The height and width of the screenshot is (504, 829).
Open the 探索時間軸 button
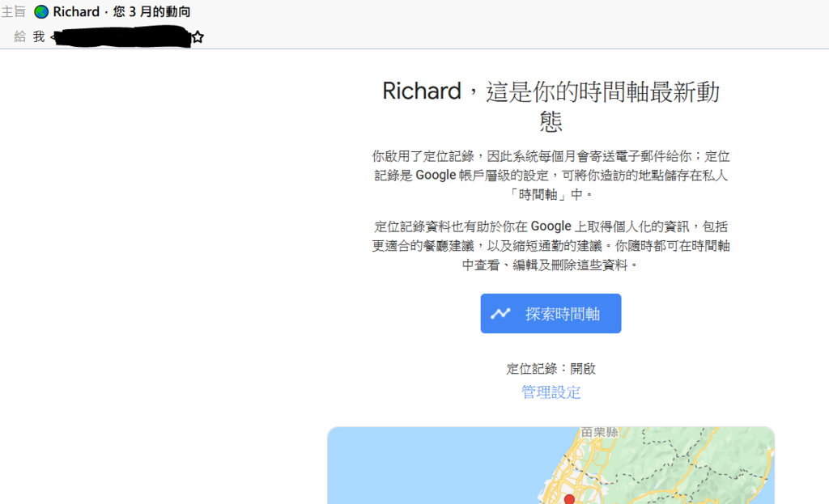[x=551, y=314]
